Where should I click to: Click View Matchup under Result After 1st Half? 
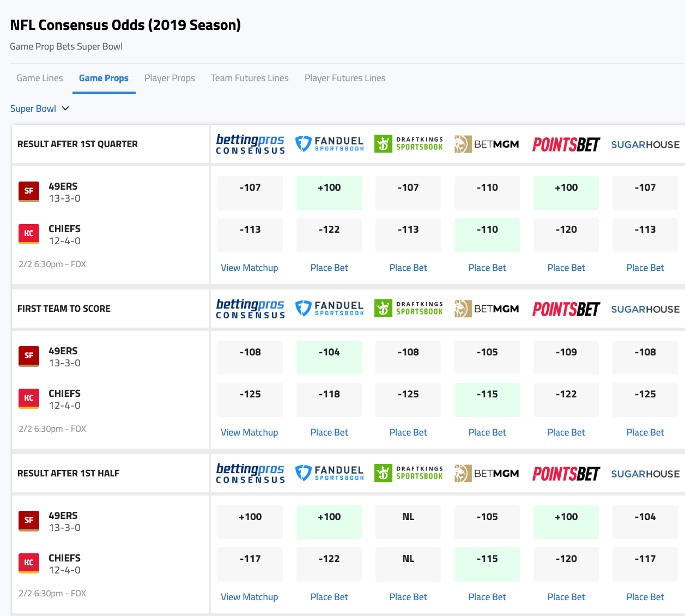tap(250, 597)
